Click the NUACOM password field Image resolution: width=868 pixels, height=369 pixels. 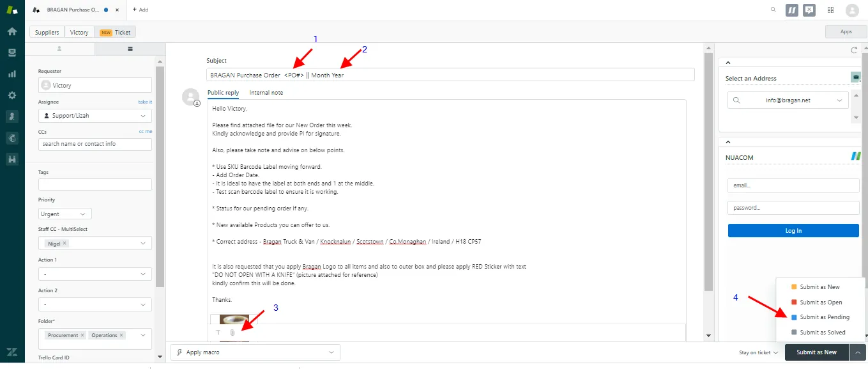pyautogui.click(x=793, y=208)
